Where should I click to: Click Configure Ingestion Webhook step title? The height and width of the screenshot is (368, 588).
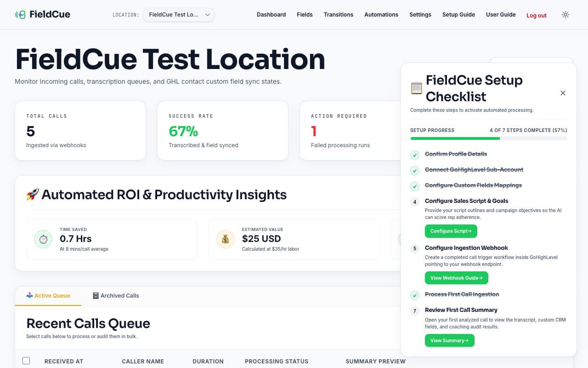[466, 248]
